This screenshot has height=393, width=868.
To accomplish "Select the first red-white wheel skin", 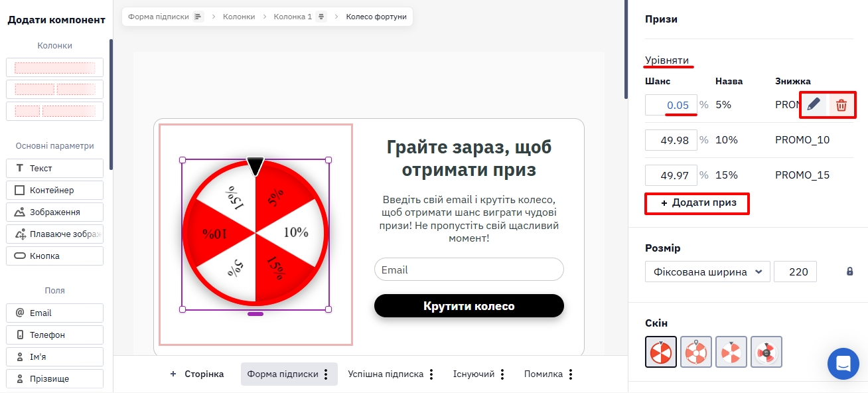I will click(661, 352).
